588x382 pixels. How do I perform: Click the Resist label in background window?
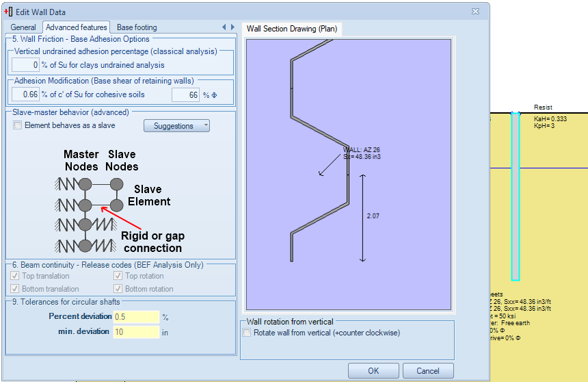[x=543, y=107]
